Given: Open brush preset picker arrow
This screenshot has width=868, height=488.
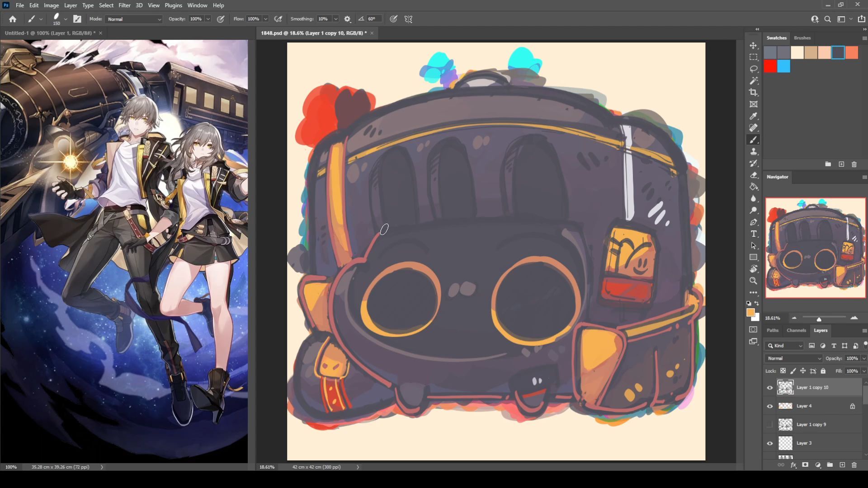Looking at the screenshot, I should tap(66, 19).
